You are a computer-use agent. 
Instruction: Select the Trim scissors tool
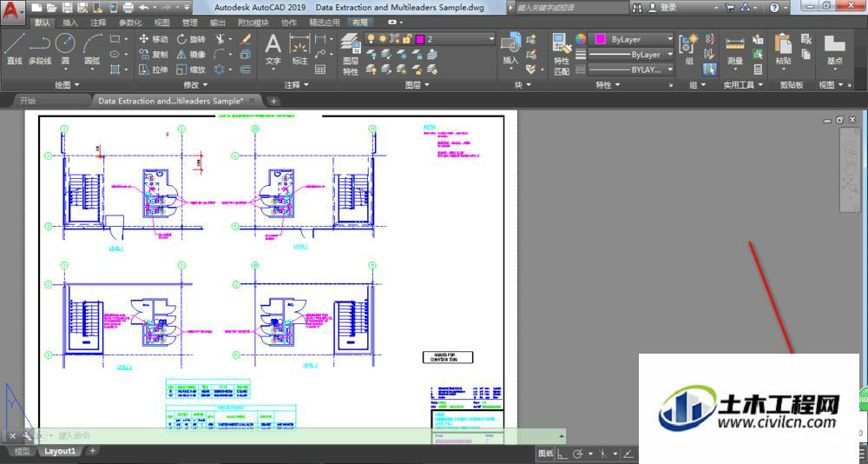pyautogui.click(x=220, y=39)
